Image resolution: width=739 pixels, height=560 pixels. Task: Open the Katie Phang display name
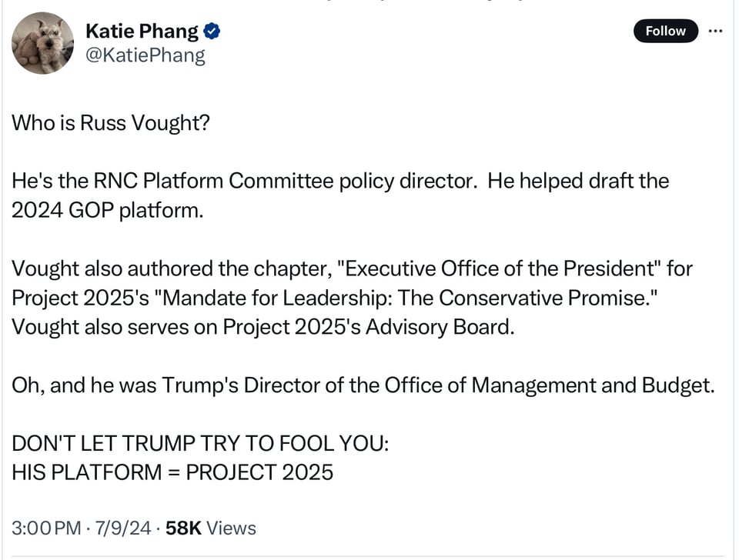(x=142, y=32)
